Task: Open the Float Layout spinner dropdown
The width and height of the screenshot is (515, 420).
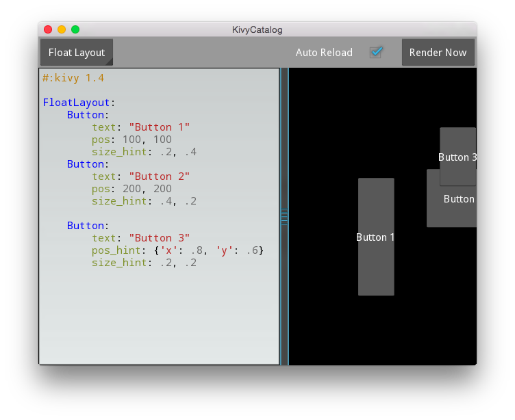Action: coord(77,53)
